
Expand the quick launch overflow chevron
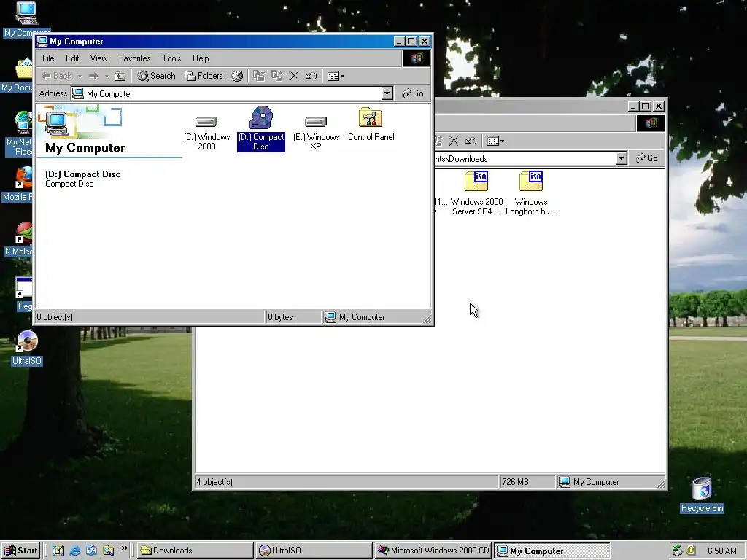[124, 548]
